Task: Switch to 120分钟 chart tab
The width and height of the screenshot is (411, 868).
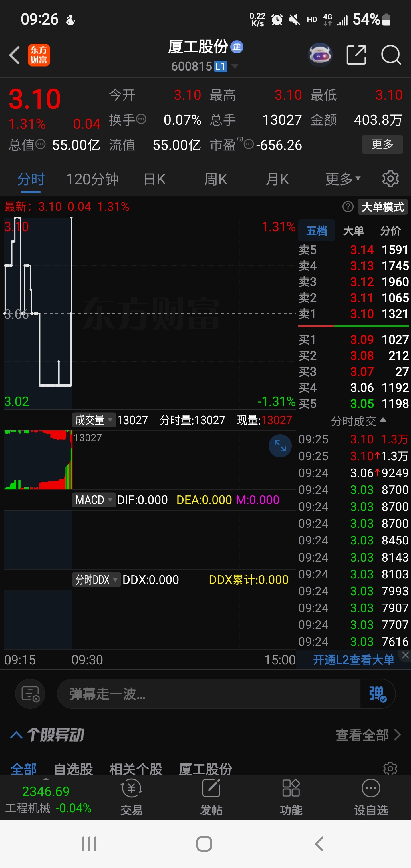Action: click(x=92, y=179)
